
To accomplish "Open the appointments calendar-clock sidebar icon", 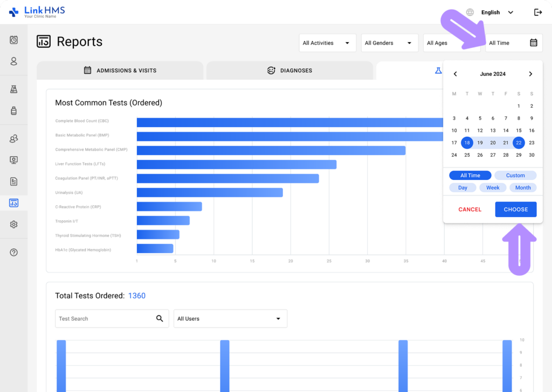I will point(13,40).
